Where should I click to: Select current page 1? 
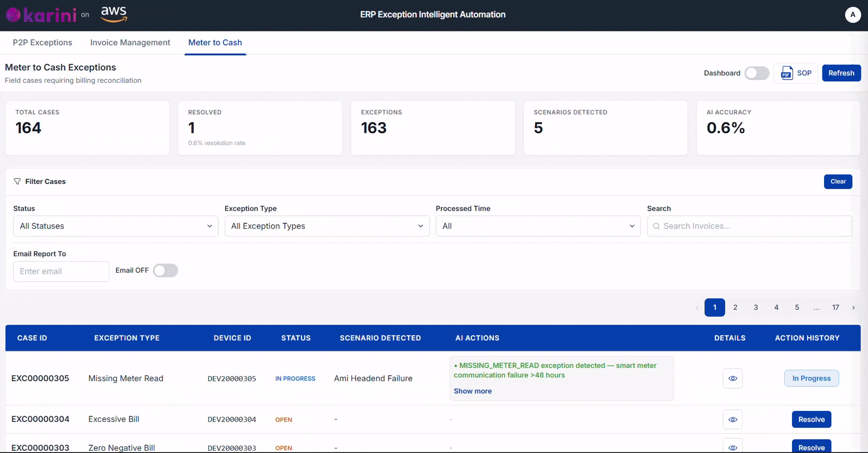(715, 307)
